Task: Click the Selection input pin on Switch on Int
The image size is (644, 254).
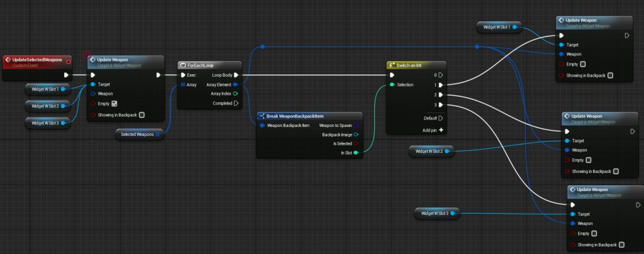Action: (x=392, y=84)
